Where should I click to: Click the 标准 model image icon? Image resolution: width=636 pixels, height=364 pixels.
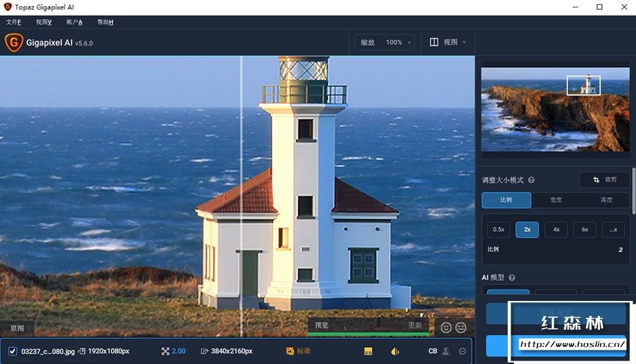point(290,351)
